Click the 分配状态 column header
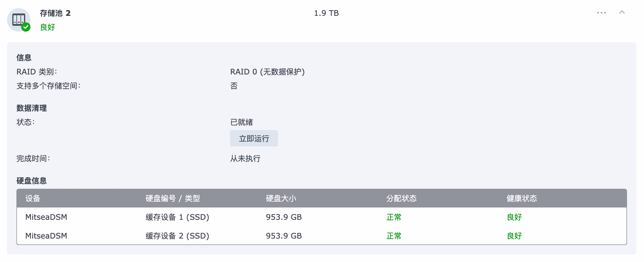 [x=401, y=198]
